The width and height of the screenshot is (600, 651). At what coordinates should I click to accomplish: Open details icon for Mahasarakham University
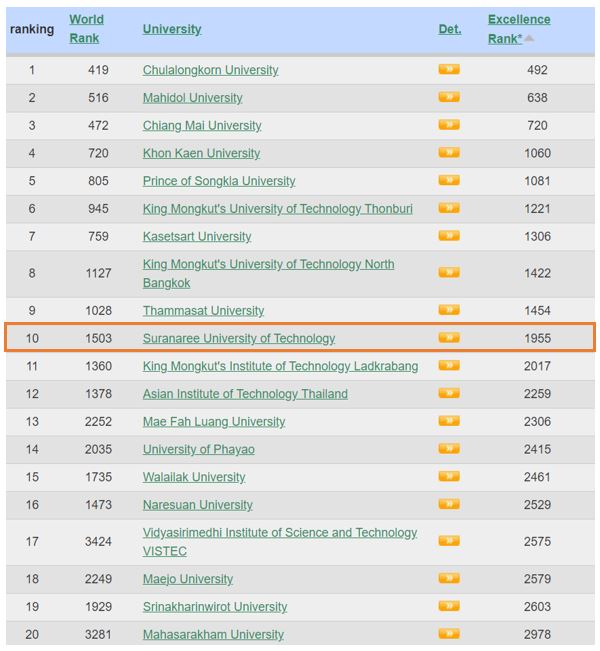[x=449, y=633]
